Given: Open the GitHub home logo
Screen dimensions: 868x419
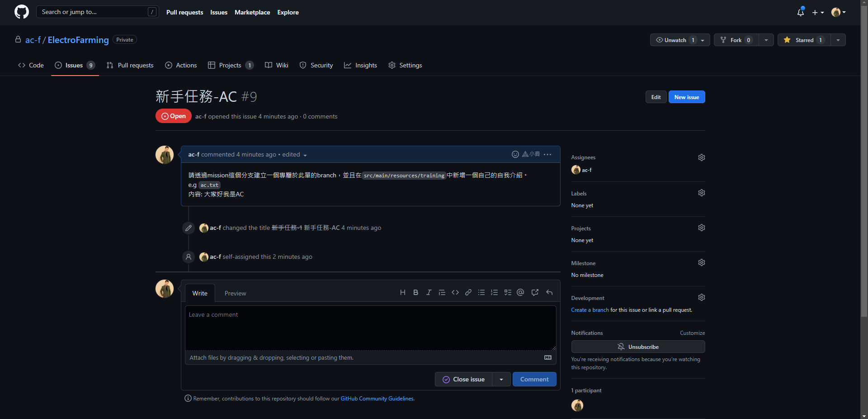Looking at the screenshot, I should (21, 12).
